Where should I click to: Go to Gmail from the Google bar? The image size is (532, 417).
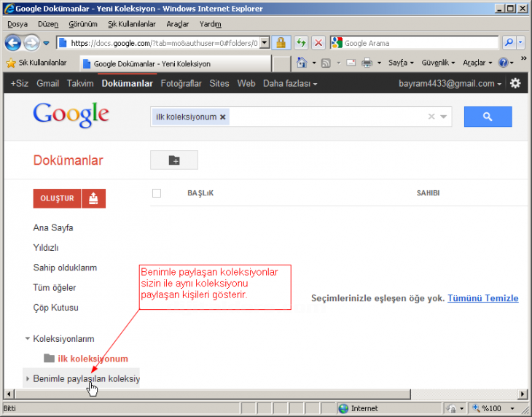click(48, 83)
